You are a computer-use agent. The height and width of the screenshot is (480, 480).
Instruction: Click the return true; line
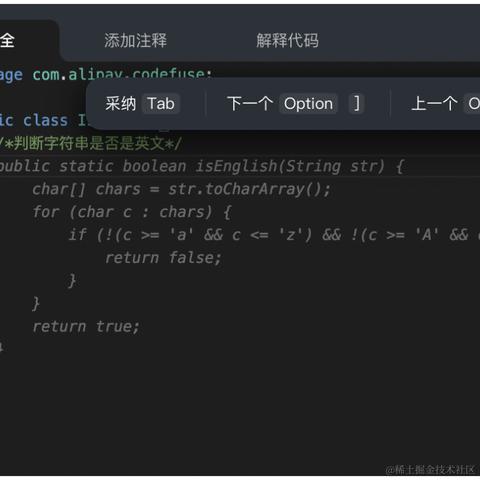coord(86,326)
